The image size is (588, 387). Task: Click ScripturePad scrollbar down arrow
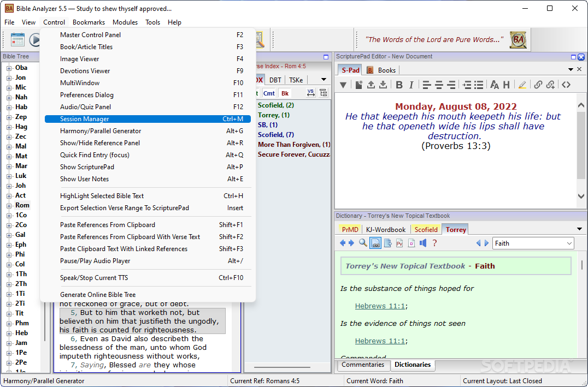[581, 195]
